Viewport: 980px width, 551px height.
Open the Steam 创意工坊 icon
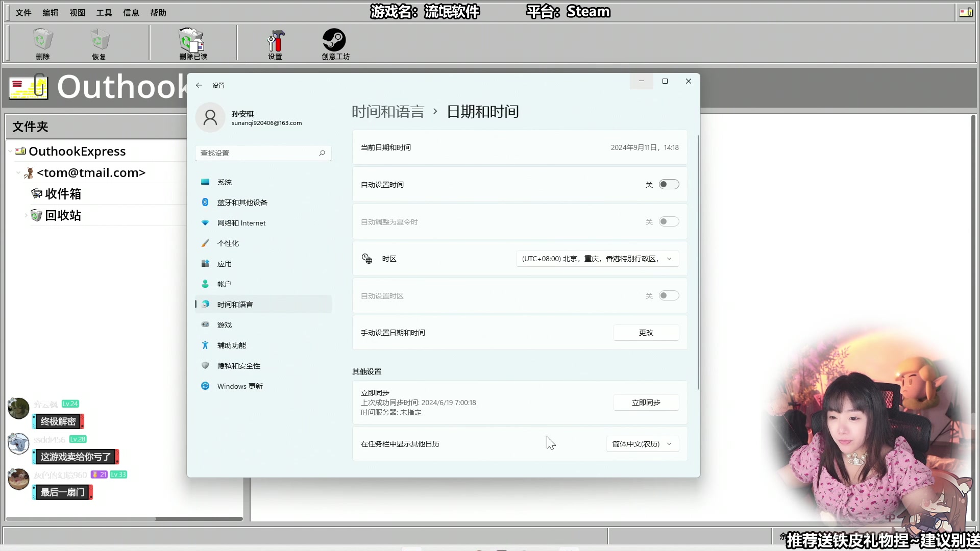click(x=335, y=43)
